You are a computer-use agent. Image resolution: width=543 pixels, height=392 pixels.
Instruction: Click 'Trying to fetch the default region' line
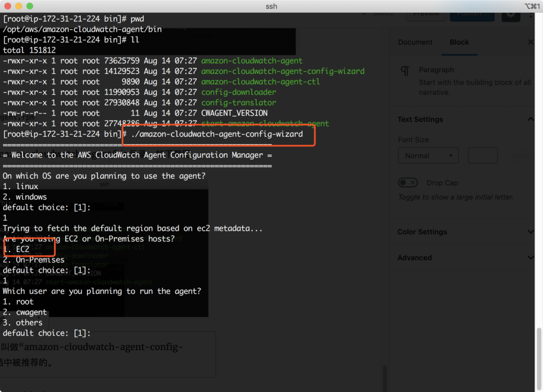133,228
